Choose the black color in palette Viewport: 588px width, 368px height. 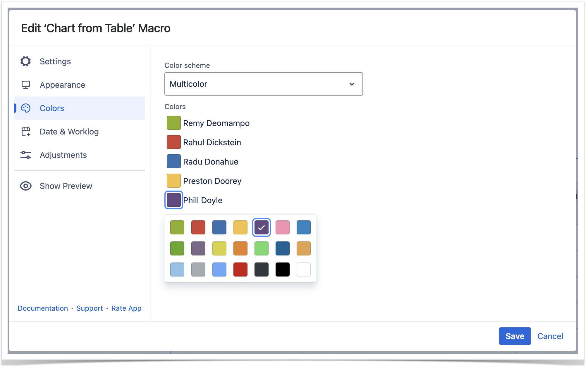pos(282,269)
